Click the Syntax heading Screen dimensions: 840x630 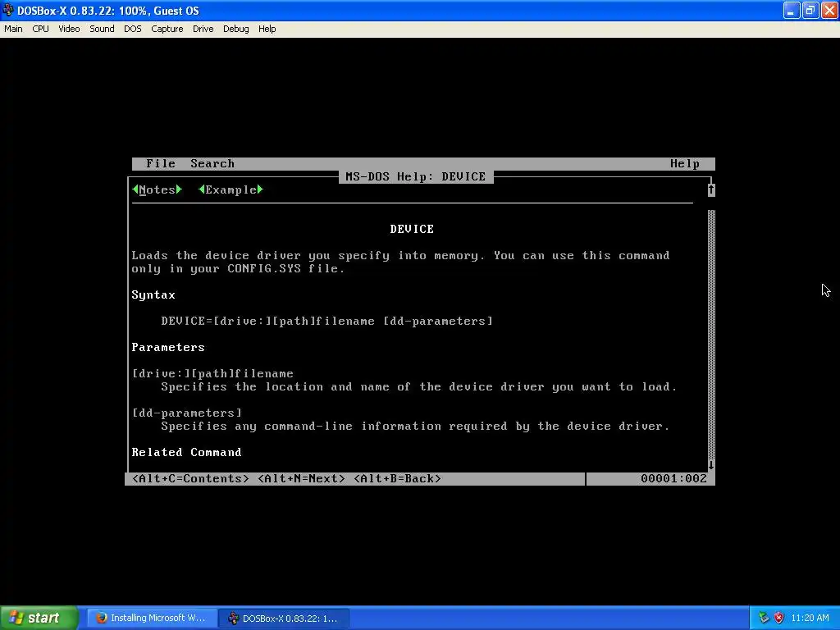(x=153, y=294)
